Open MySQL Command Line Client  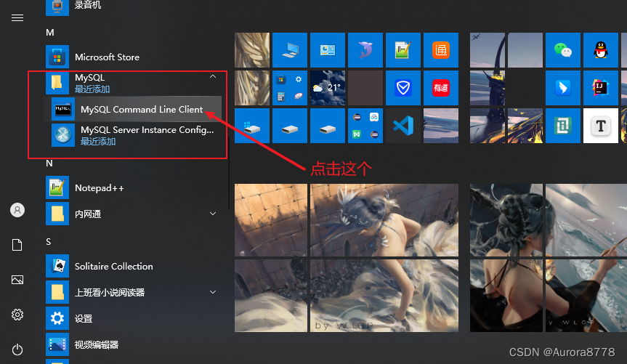click(133, 109)
